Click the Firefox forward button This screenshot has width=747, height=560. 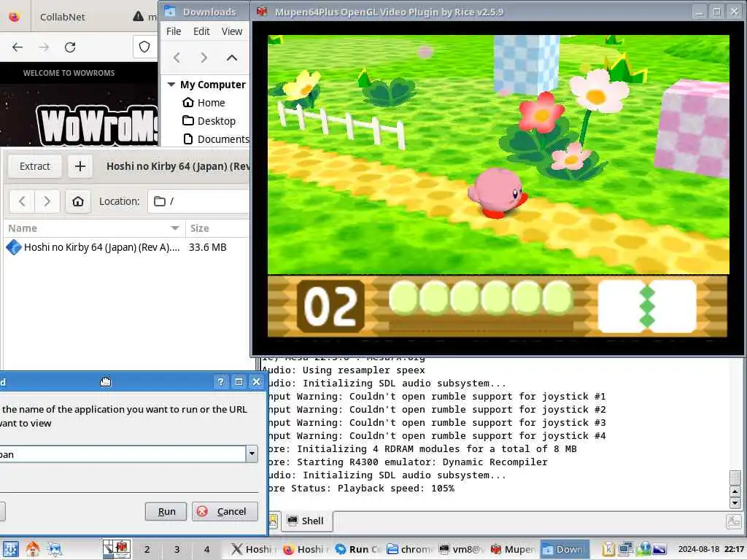click(x=44, y=47)
